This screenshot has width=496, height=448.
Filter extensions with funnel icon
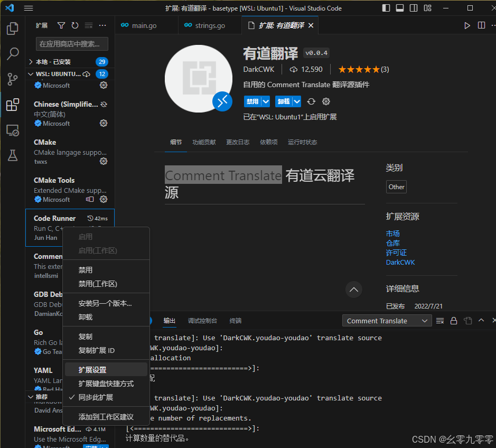[x=61, y=25]
